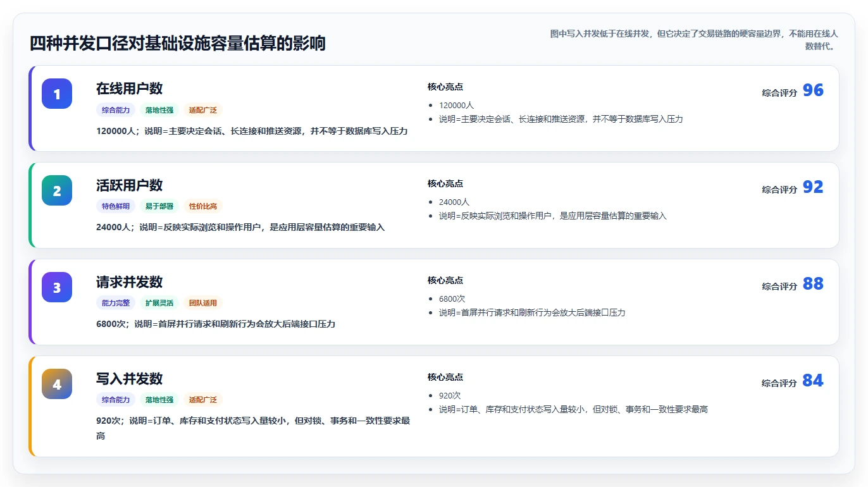Click the score value 88

[813, 284]
